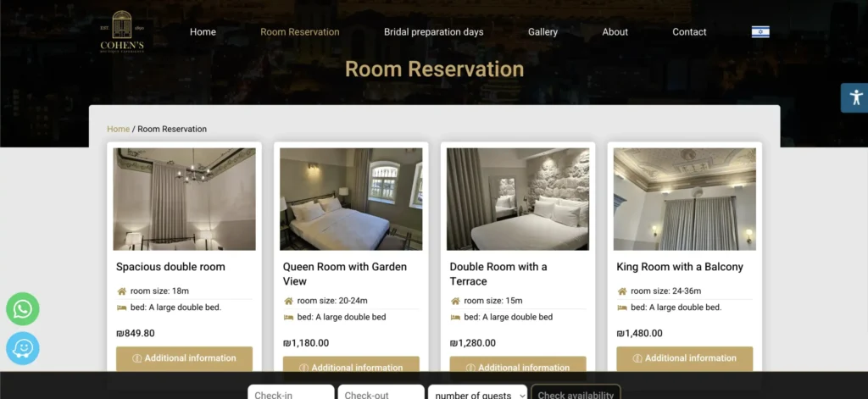
Task: Click the Israel flag language icon
Action: pos(760,32)
